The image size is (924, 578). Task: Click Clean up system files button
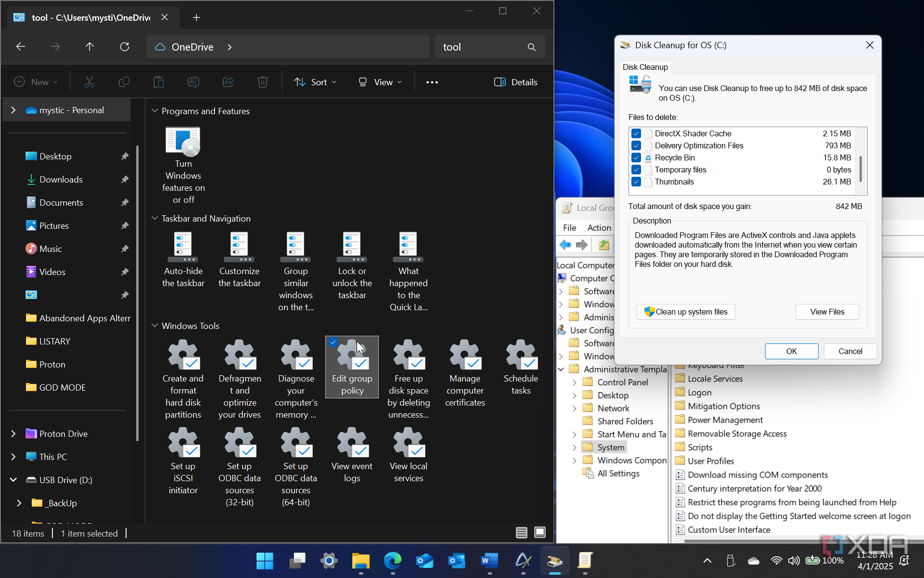[x=685, y=312]
